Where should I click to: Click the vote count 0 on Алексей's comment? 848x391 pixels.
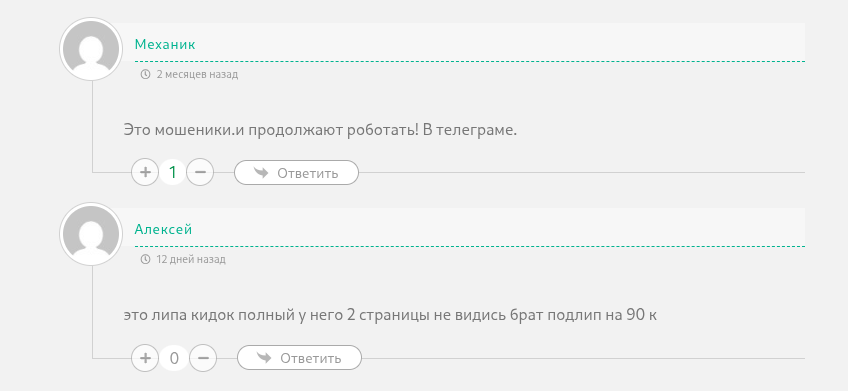coord(174,358)
